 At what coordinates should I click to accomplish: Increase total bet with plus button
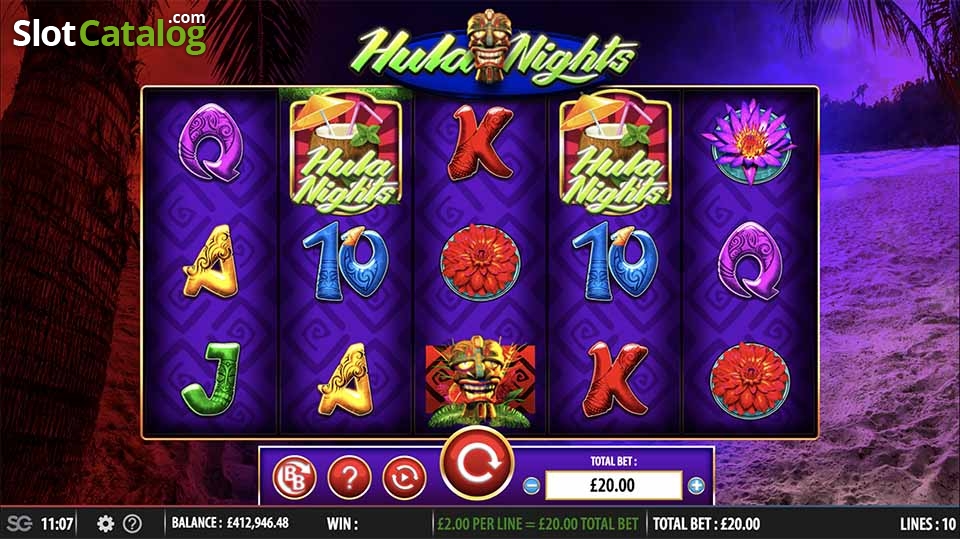pos(696,486)
